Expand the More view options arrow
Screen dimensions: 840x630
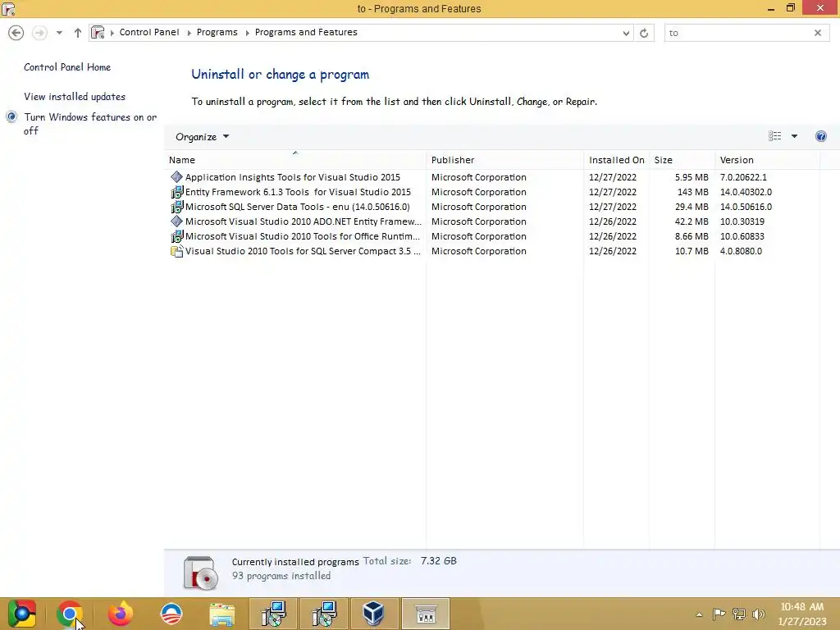794,136
